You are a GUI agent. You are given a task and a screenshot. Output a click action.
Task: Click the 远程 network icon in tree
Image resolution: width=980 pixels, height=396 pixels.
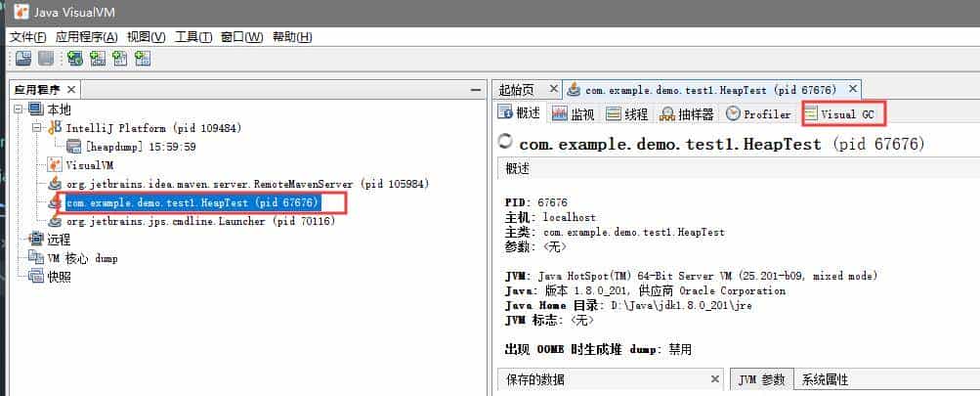(35, 240)
